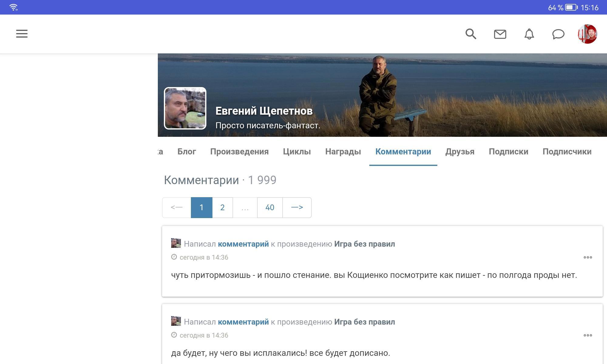This screenshot has width=607, height=364.
Task: Open three-dot menu on first comment
Action: [x=588, y=257]
